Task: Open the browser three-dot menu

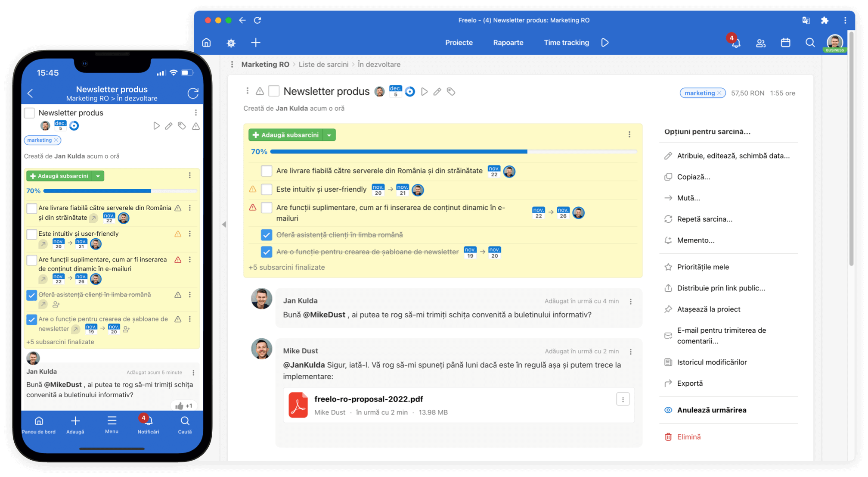Action: 845,20
